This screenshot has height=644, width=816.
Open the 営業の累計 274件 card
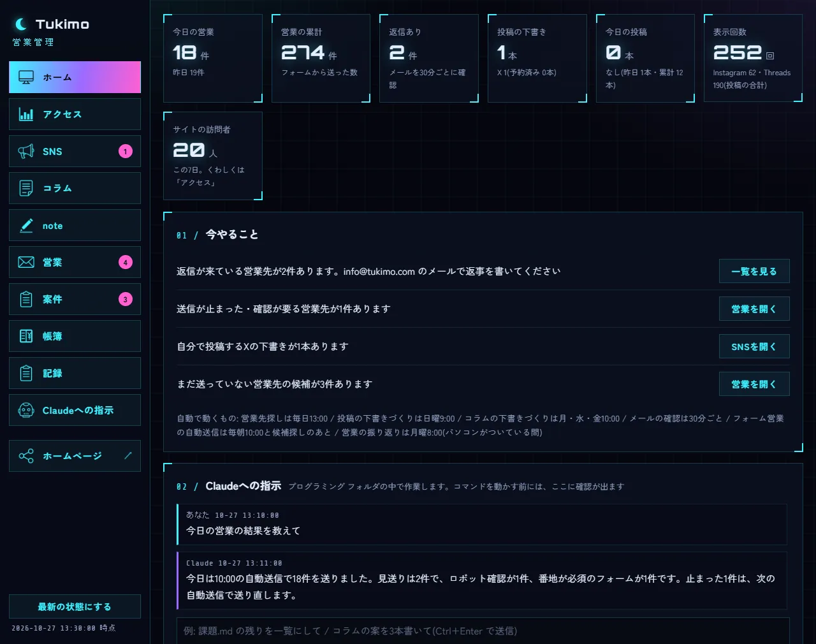(x=321, y=58)
